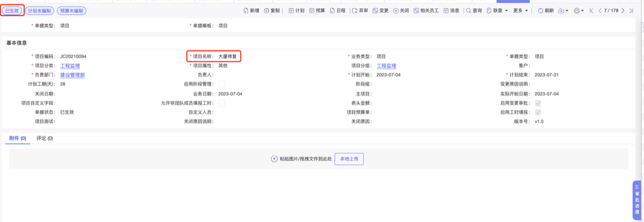
Task: Expand the 联查 dropdown
Action: click(x=497, y=11)
